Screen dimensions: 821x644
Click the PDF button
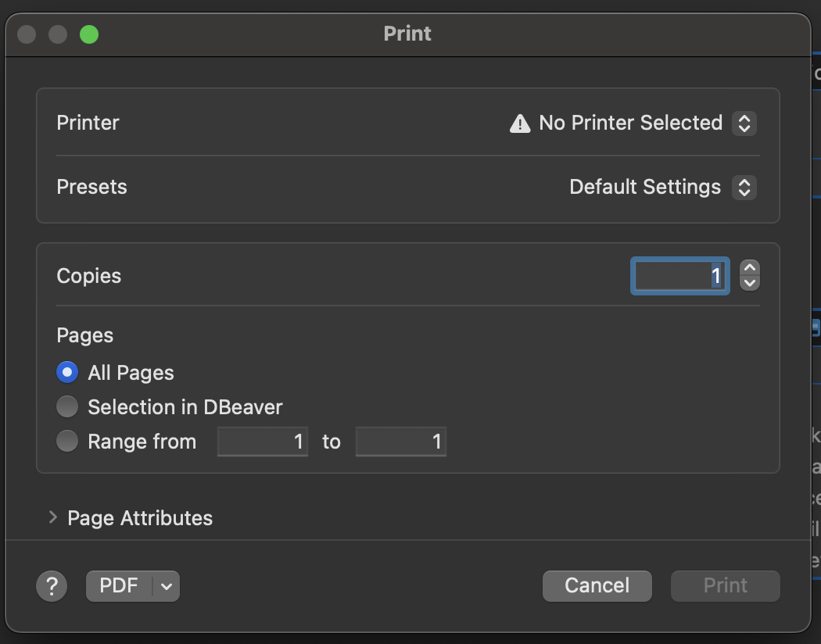tap(119, 585)
